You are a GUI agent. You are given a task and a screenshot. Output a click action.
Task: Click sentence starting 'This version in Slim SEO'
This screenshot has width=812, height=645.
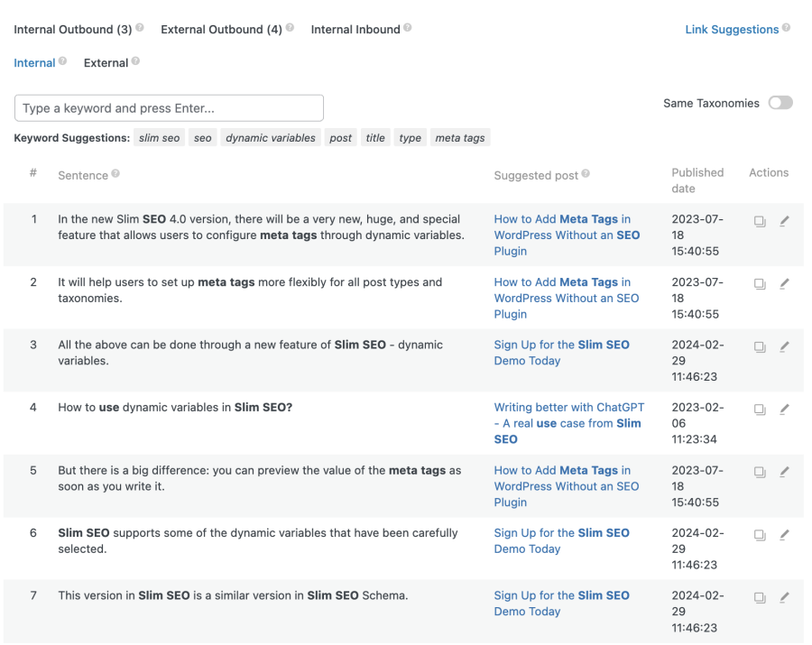coord(233,595)
